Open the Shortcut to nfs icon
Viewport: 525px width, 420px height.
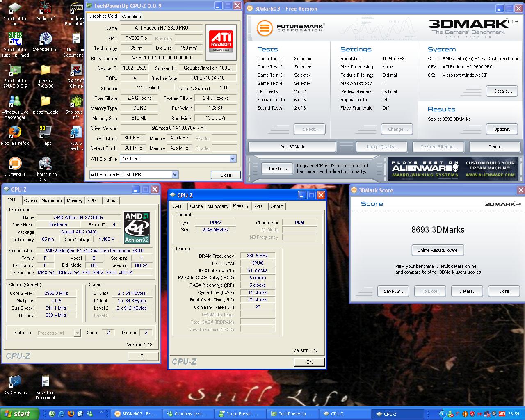pyautogui.click(x=76, y=107)
